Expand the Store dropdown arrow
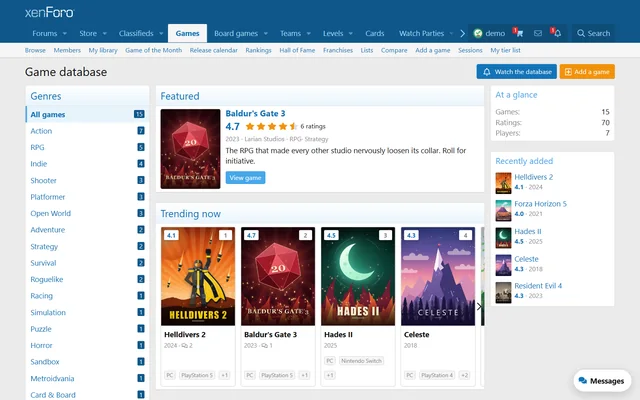 point(104,33)
